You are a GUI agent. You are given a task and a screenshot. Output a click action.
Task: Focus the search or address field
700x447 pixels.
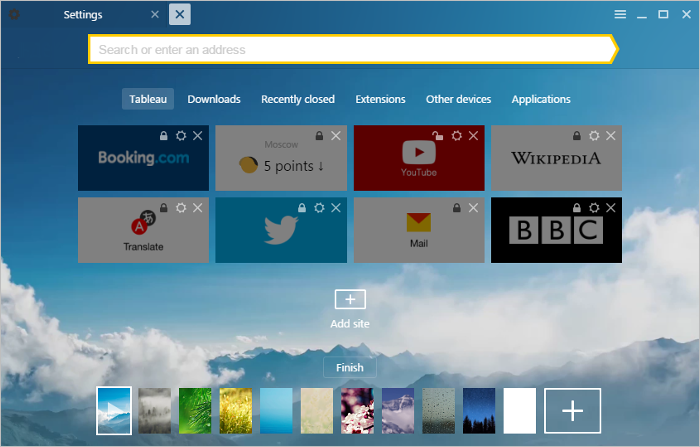point(353,49)
